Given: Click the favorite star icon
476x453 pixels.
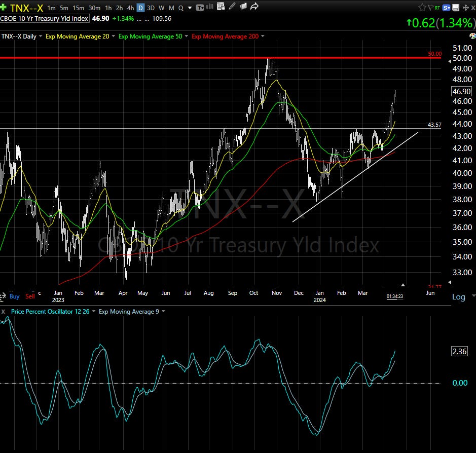Looking at the screenshot, I should (x=422, y=8).
